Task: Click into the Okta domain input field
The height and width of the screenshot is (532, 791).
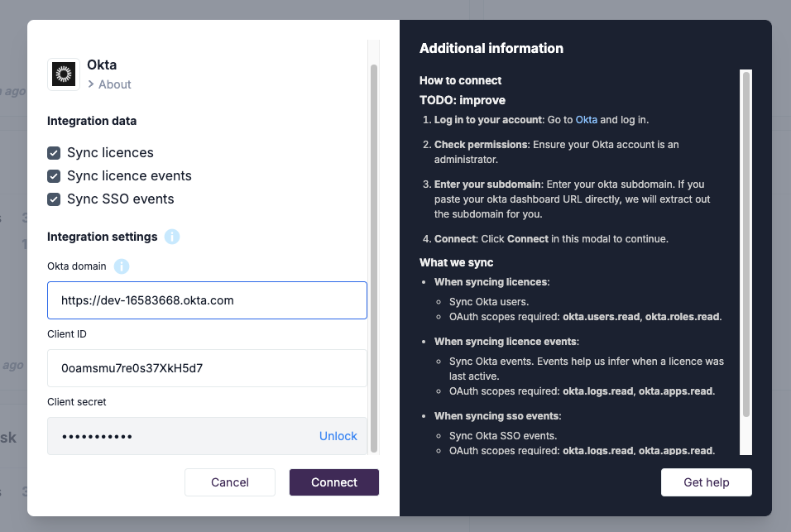Action: (207, 300)
